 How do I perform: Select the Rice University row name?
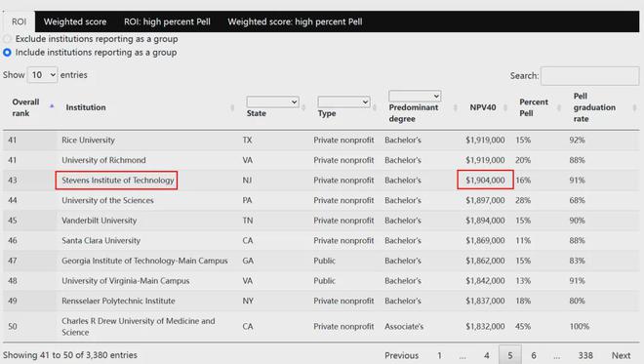(x=88, y=141)
